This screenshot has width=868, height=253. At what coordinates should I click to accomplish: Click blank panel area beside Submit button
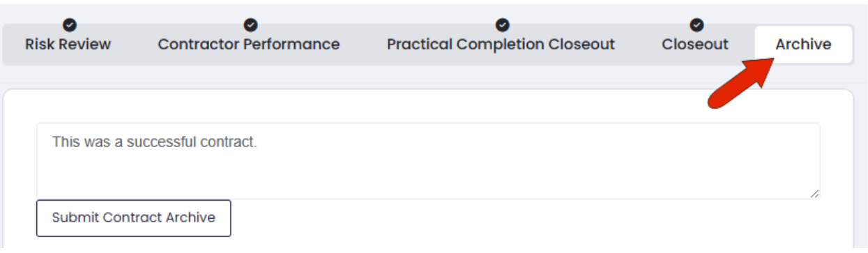tap(523, 220)
